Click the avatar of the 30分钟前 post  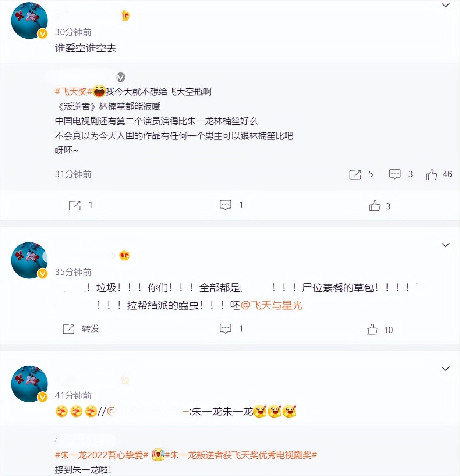click(x=29, y=21)
